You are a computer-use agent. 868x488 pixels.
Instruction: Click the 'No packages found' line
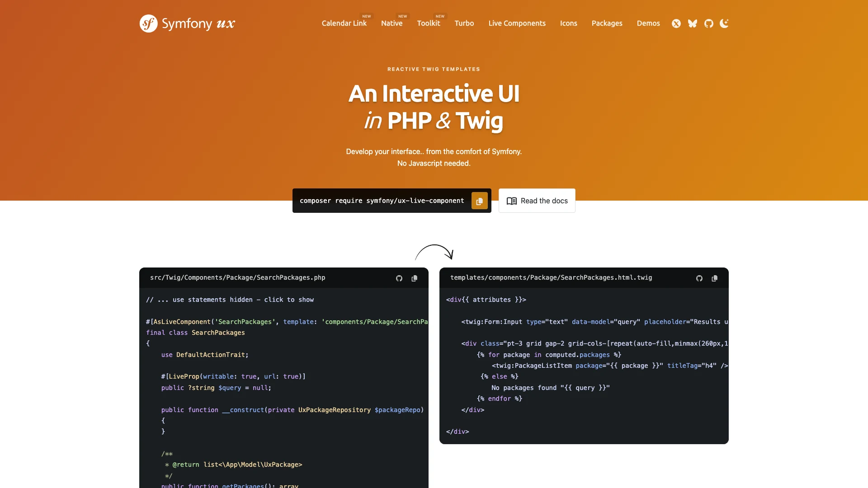pyautogui.click(x=551, y=388)
